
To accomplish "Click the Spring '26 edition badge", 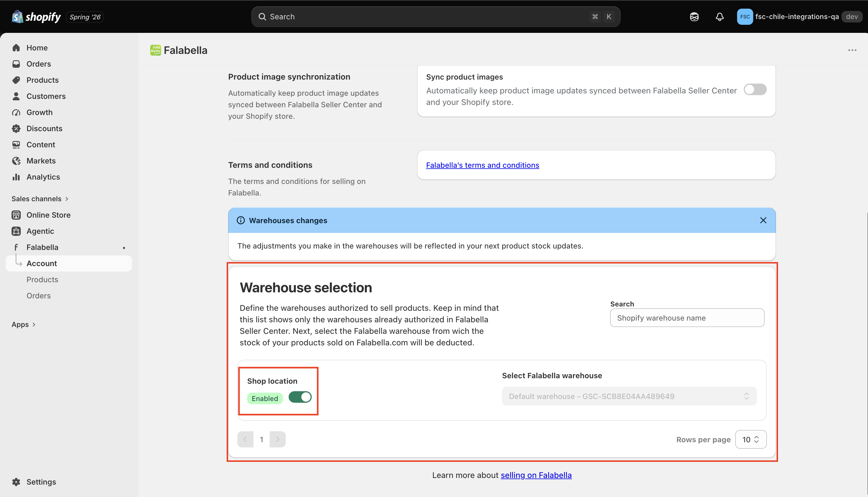I will click(x=85, y=17).
